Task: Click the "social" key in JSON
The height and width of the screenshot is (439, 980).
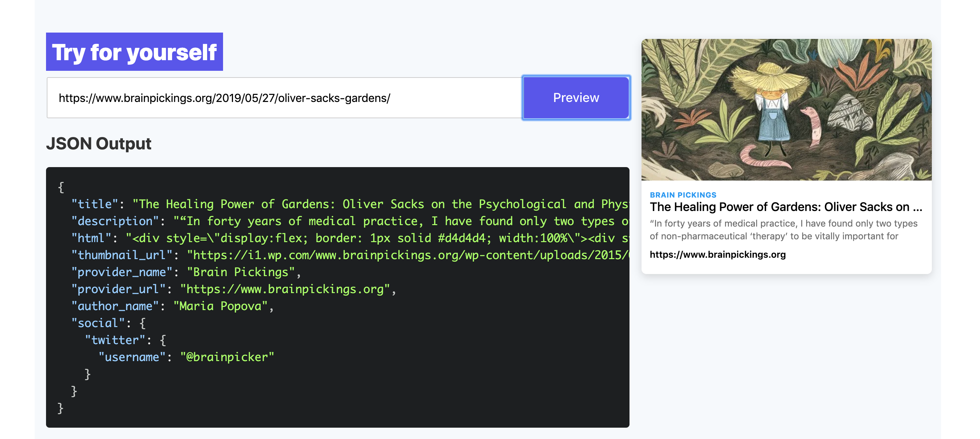Action: (98, 323)
